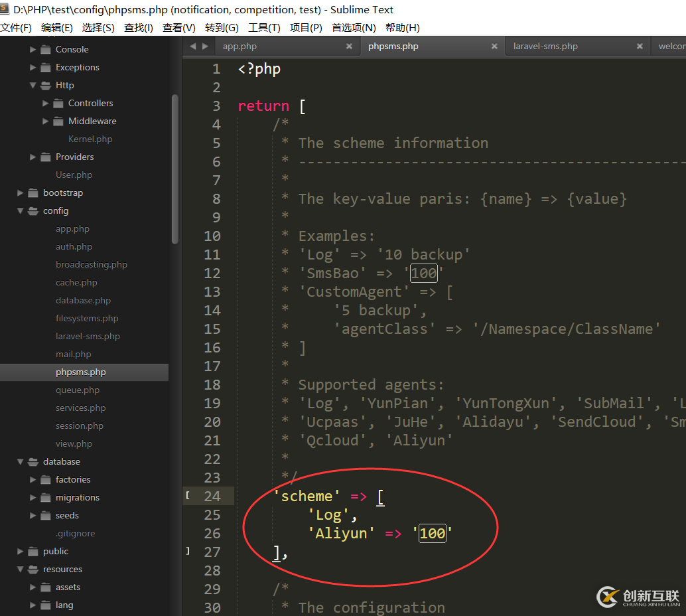686x616 pixels.
Task: Open session.php from the config folder
Action: (x=79, y=426)
